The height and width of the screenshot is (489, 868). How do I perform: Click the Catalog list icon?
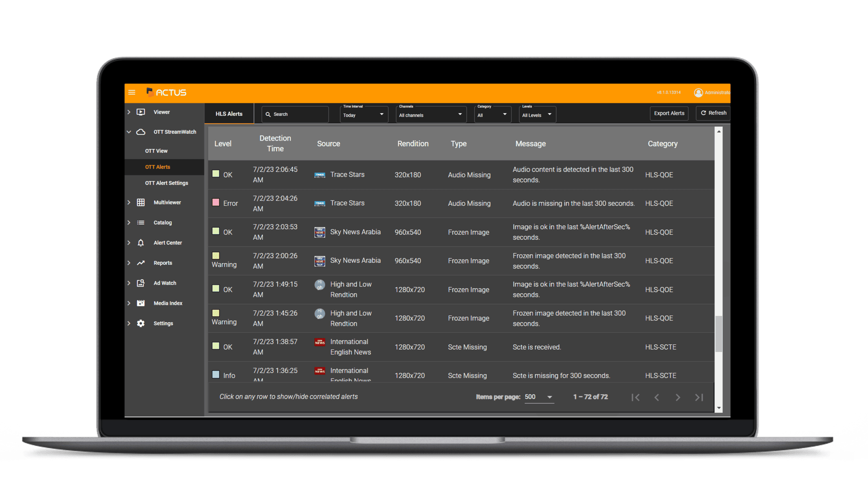tap(141, 222)
